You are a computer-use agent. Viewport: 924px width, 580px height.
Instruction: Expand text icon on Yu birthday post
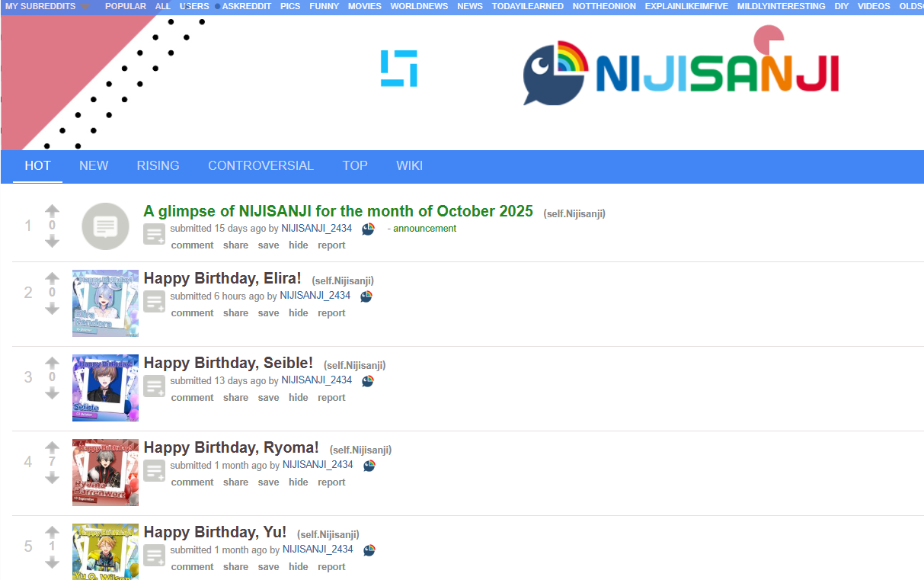[x=154, y=556]
